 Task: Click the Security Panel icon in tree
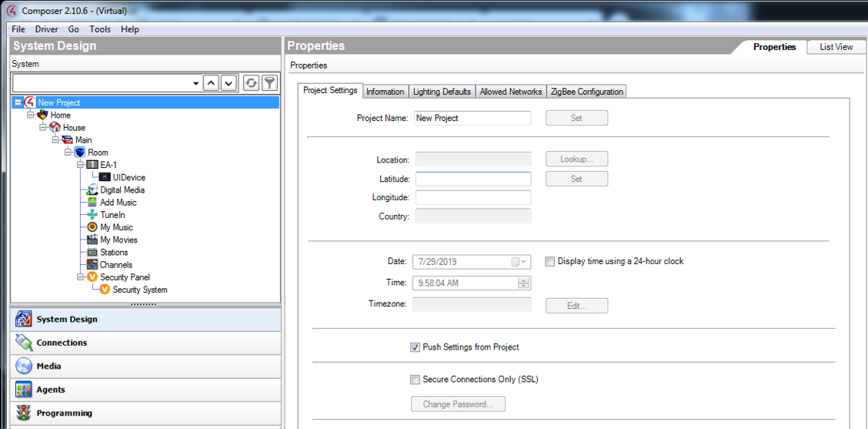(x=92, y=277)
